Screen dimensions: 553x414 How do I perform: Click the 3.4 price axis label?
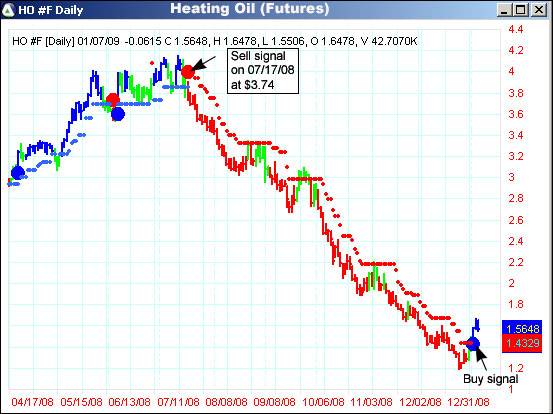pos(516,135)
